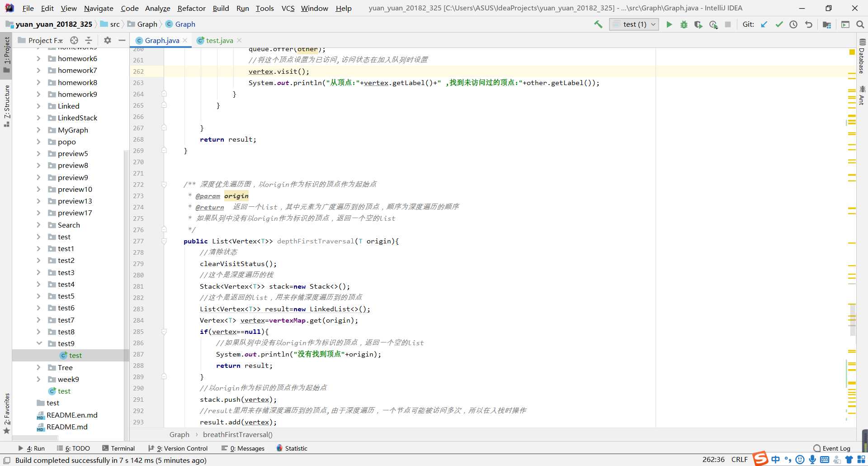Open the Terminal panel
The image size is (868, 466).
point(118,448)
